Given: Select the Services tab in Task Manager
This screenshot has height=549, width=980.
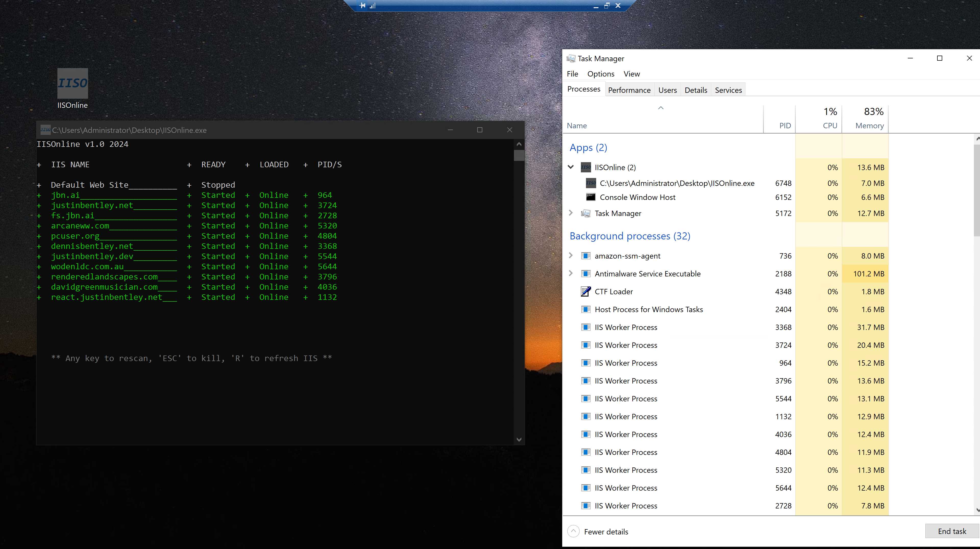Looking at the screenshot, I should coord(728,90).
